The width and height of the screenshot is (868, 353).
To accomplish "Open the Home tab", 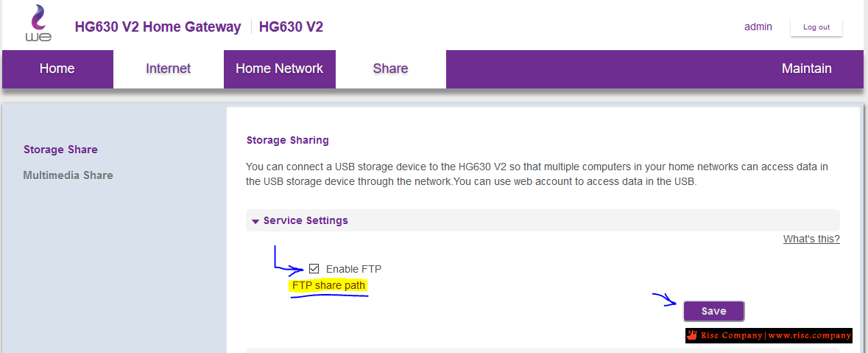I will 57,69.
